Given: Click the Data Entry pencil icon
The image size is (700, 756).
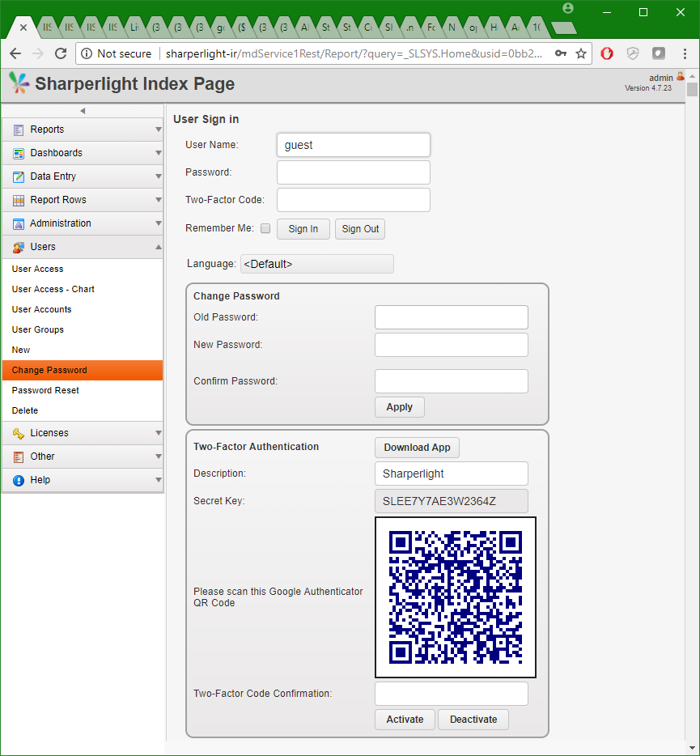Looking at the screenshot, I should click(x=19, y=176).
